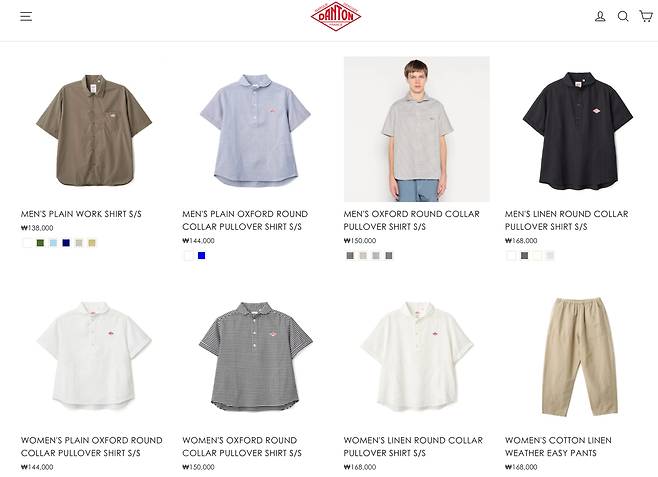658x477 pixels.
Task: Open Men's Linen Round Collar Pullover link
Action: pos(567,220)
